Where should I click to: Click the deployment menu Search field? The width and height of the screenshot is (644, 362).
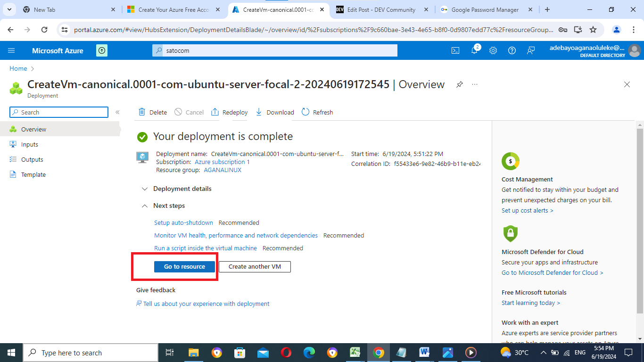click(x=59, y=112)
